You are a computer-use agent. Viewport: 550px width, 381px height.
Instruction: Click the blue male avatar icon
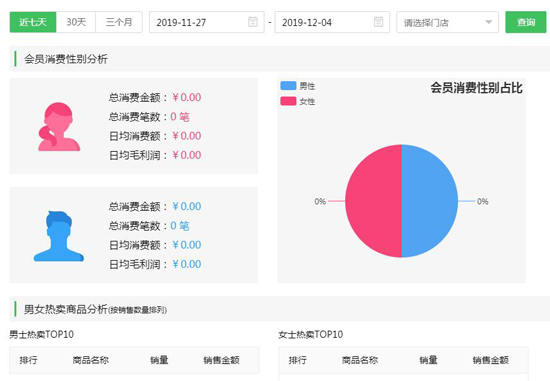pos(59,236)
